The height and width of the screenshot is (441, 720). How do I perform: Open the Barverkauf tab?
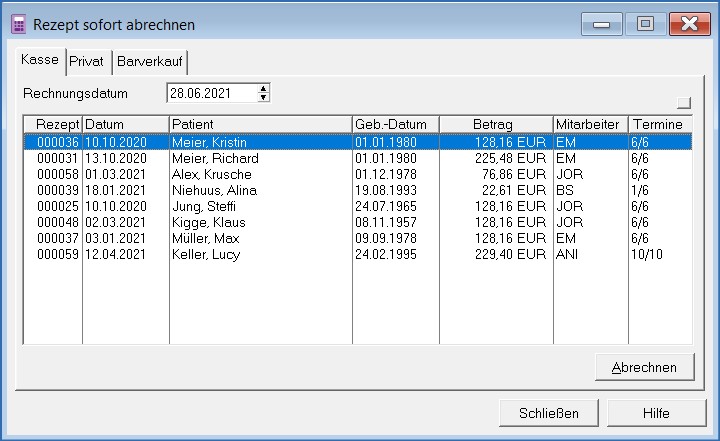click(x=150, y=61)
